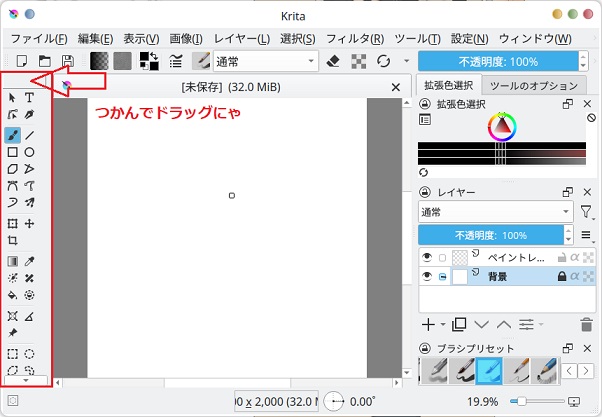The image size is (602, 417).
Task: Move layer up with the up-arrow button
Action: 503,324
